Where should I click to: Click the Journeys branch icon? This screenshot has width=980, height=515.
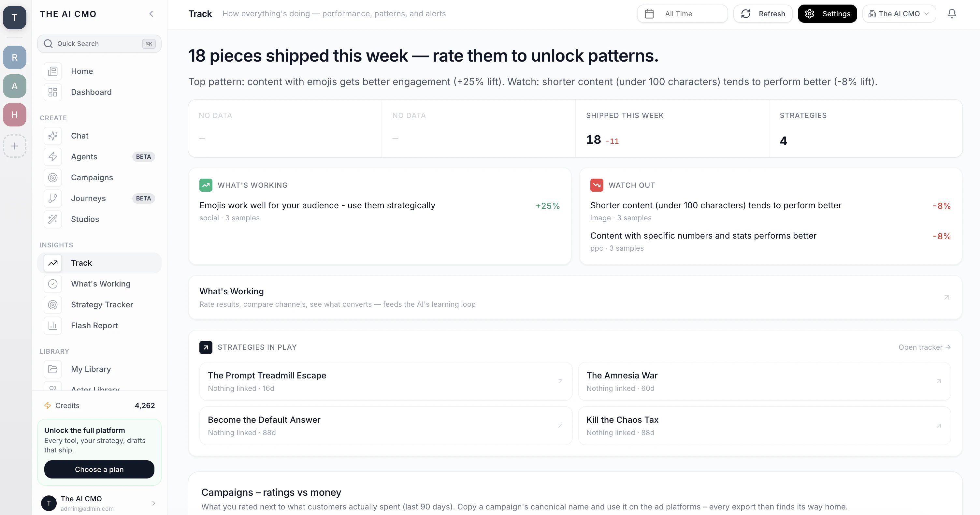52,198
